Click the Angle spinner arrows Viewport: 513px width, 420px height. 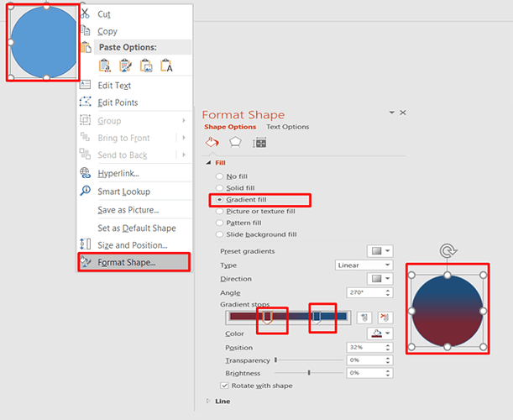pyautogui.click(x=388, y=292)
